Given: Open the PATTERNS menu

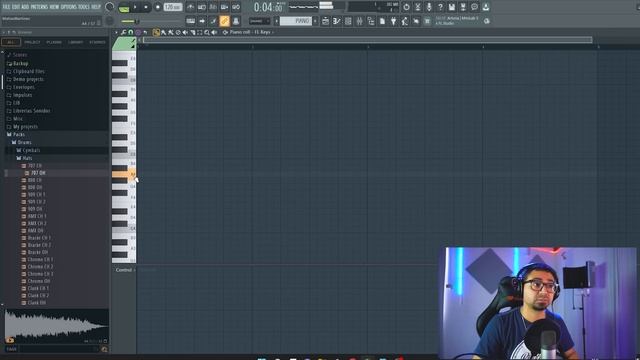Looking at the screenshot, I should (x=39, y=7).
